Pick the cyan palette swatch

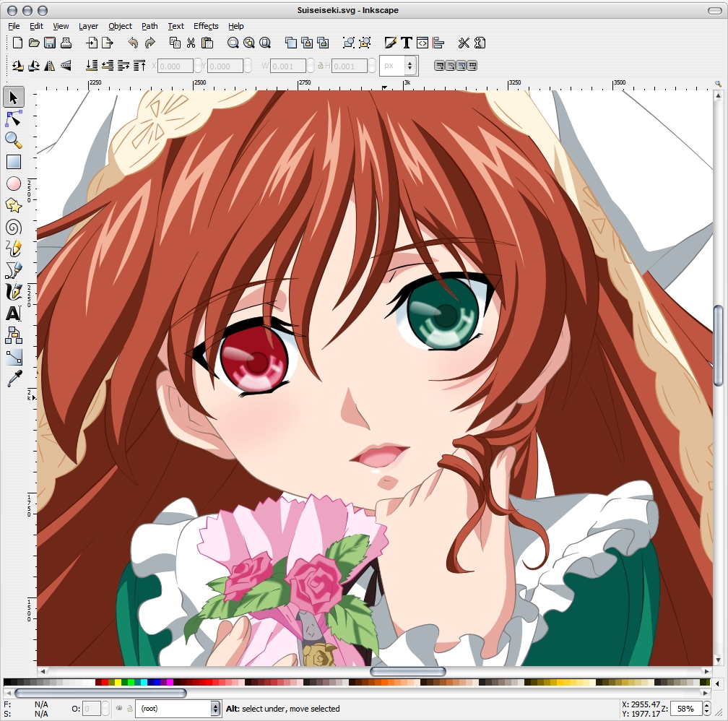[x=144, y=682]
